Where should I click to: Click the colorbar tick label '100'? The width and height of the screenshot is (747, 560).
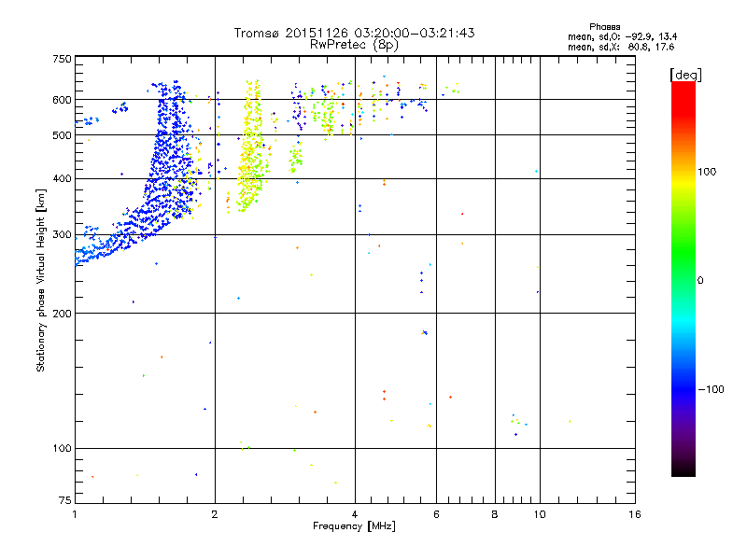707,172
